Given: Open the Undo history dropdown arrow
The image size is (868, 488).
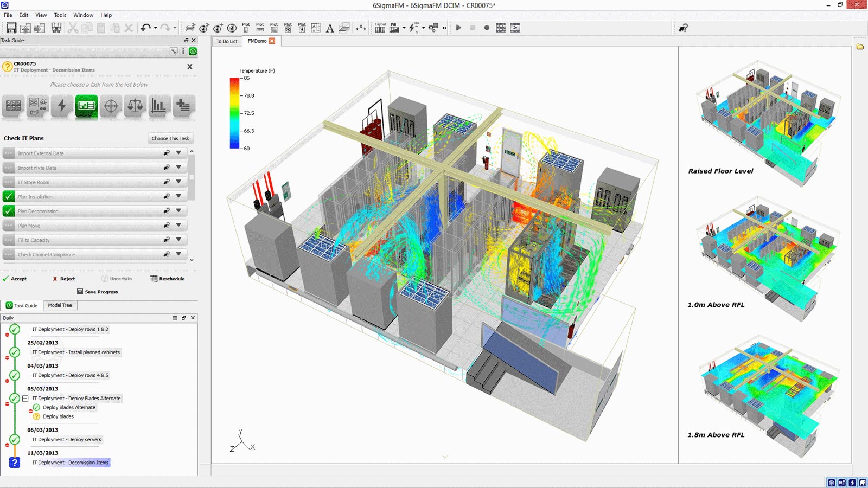Looking at the screenshot, I should point(155,28).
